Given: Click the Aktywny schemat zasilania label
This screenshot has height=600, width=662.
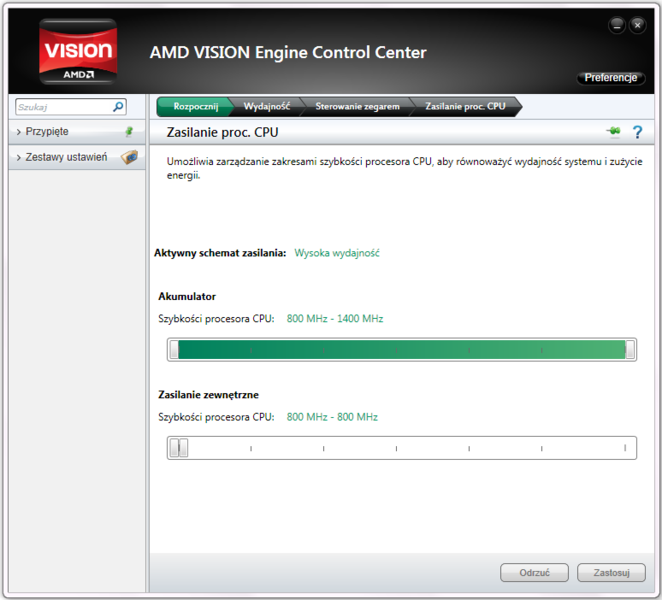Looking at the screenshot, I should 220,253.
